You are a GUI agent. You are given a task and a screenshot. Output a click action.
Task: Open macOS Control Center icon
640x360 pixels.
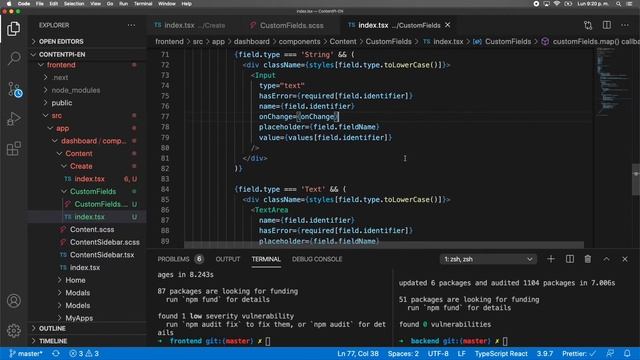[630, 4]
